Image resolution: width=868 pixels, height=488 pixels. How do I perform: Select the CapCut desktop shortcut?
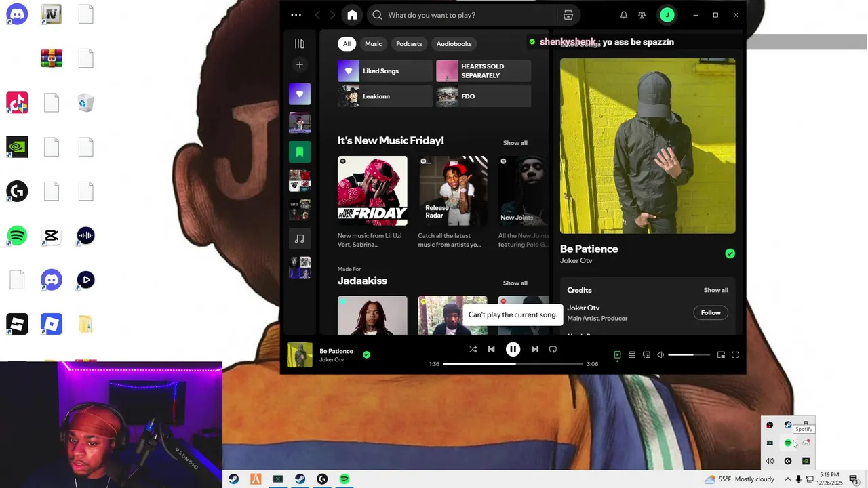click(x=52, y=236)
